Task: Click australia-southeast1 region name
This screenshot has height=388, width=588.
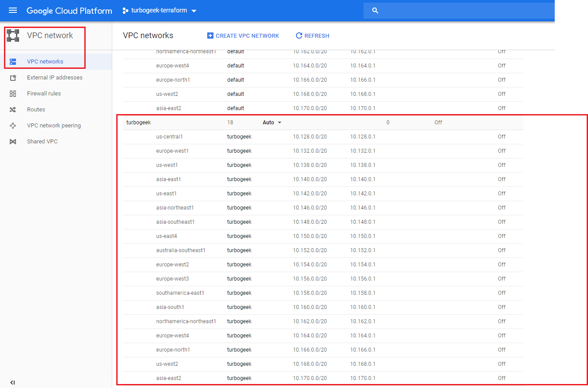Action: pyautogui.click(x=181, y=250)
